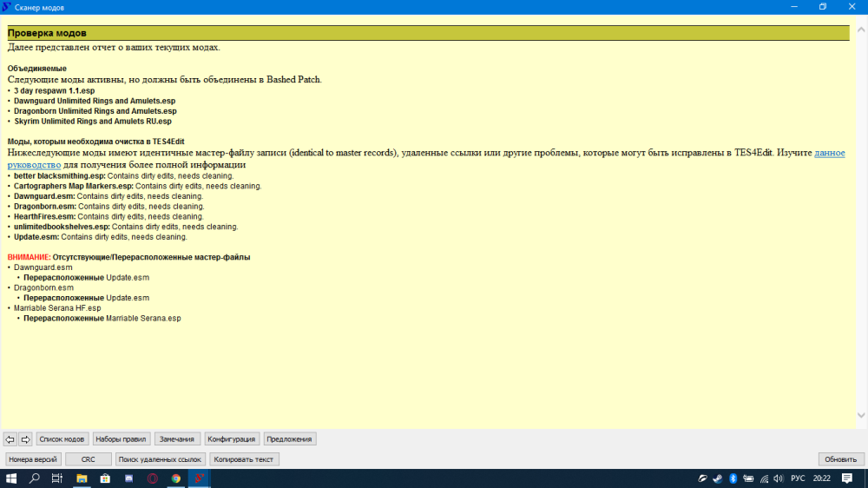868x488 pixels.
Task: Go forward with the right arrow icon
Action: 25,439
